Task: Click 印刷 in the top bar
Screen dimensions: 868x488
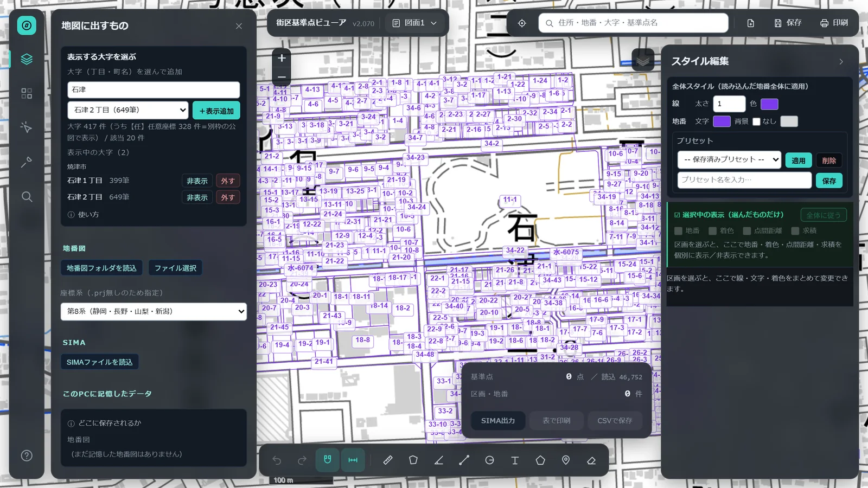Action: tap(834, 23)
